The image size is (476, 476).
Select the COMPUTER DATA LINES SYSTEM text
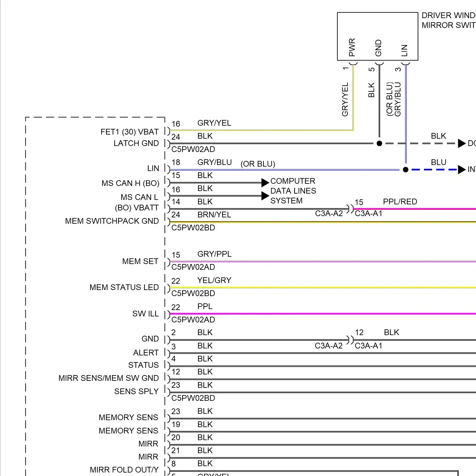tap(293, 191)
